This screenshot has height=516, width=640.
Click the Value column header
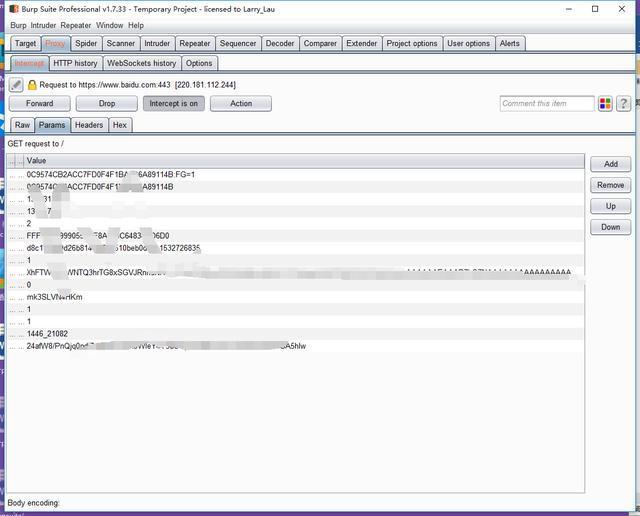[304, 161]
